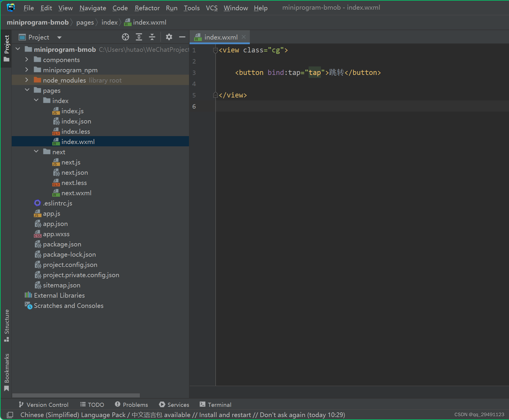Open Project panel options via gear icon
Image resolution: width=509 pixels, height=420 pixels.
click(169, 37)
